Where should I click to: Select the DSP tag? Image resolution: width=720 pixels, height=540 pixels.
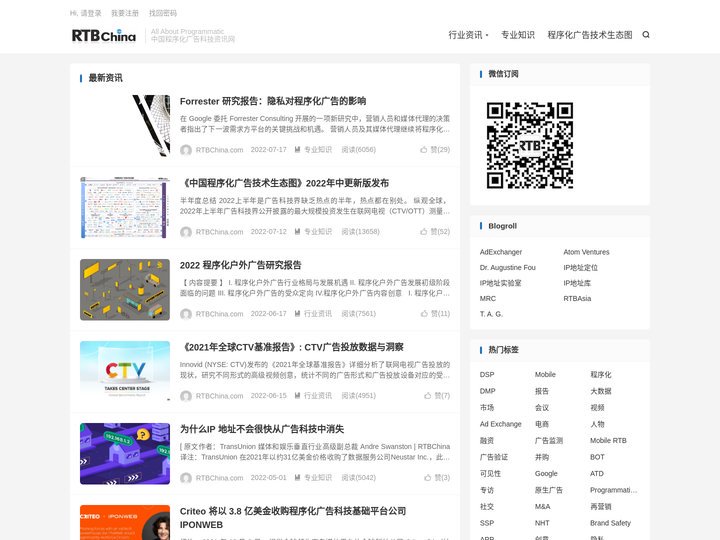pos(487,375)
